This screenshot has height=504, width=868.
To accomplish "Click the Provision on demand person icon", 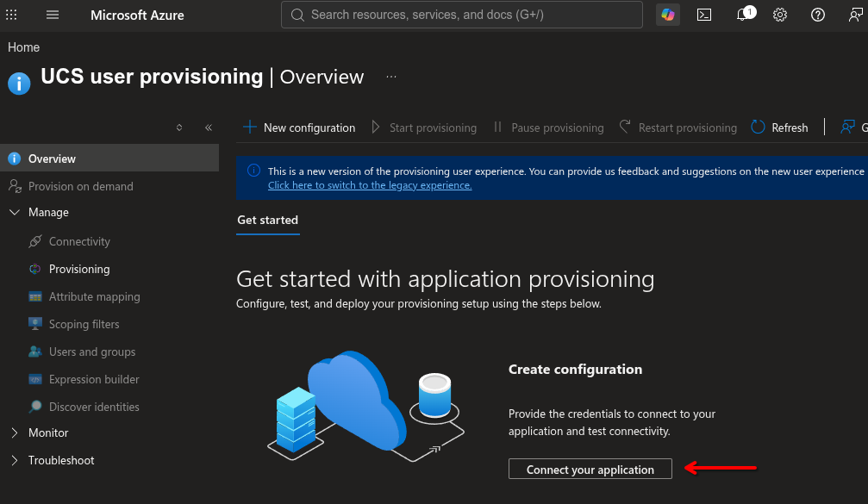I will point(15,186).
